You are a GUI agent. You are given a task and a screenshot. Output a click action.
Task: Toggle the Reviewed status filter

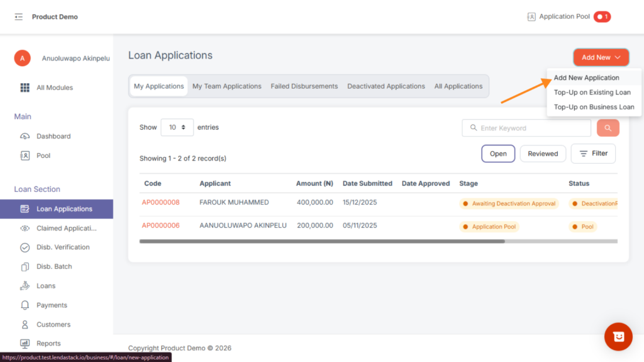pos(543,154)
